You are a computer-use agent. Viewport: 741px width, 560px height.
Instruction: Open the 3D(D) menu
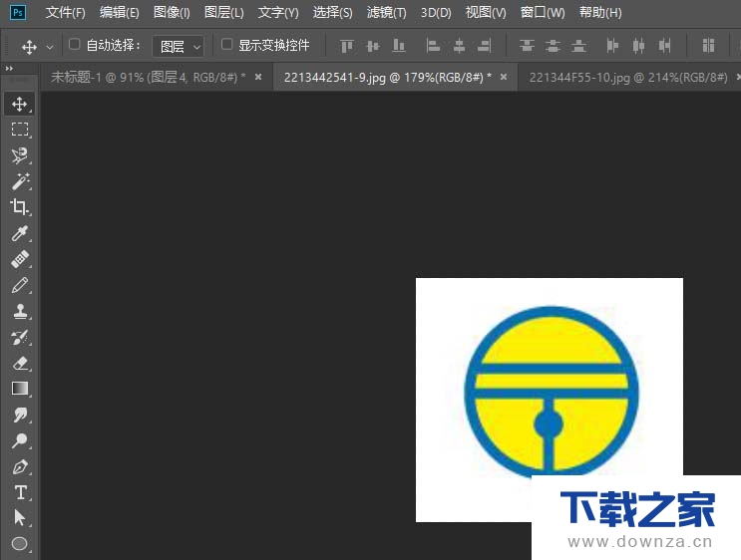[436, 13]
